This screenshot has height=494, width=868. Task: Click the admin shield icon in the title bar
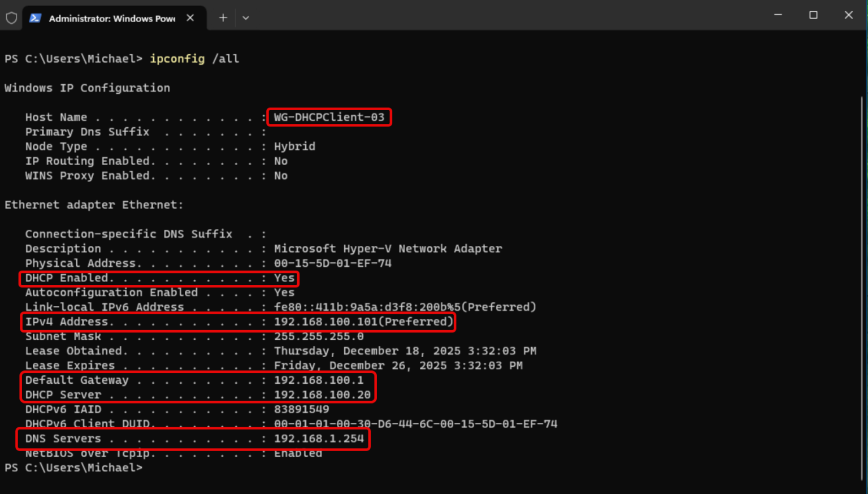pyautogui.click(x=11, y=18)
